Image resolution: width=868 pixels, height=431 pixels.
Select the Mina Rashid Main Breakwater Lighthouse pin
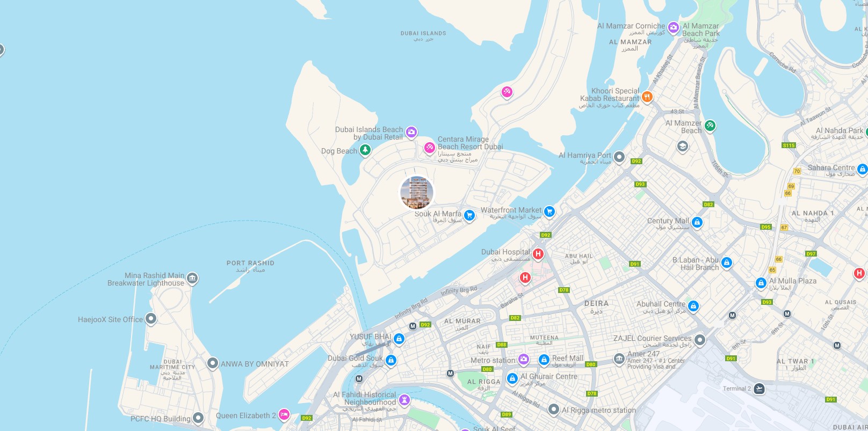192,279
